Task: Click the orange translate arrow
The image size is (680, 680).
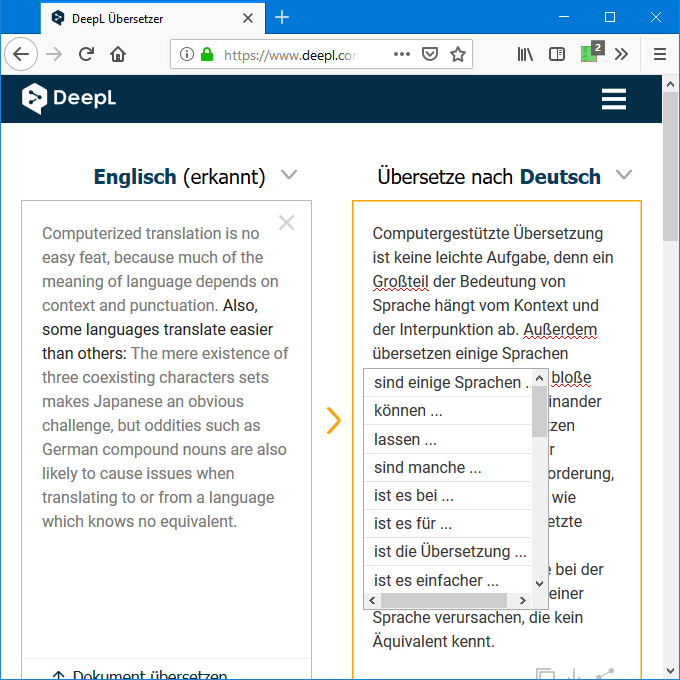Action: coord(333,420)
